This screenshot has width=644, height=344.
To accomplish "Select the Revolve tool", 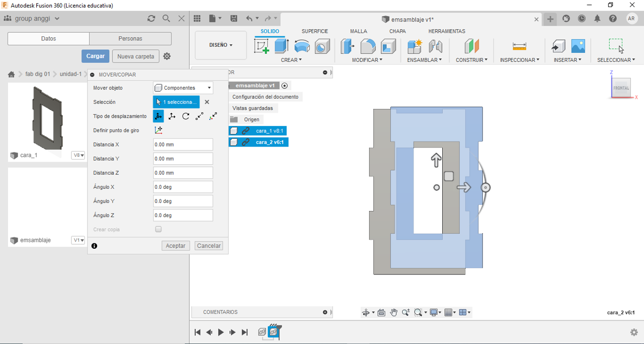I will click(302, 46).
